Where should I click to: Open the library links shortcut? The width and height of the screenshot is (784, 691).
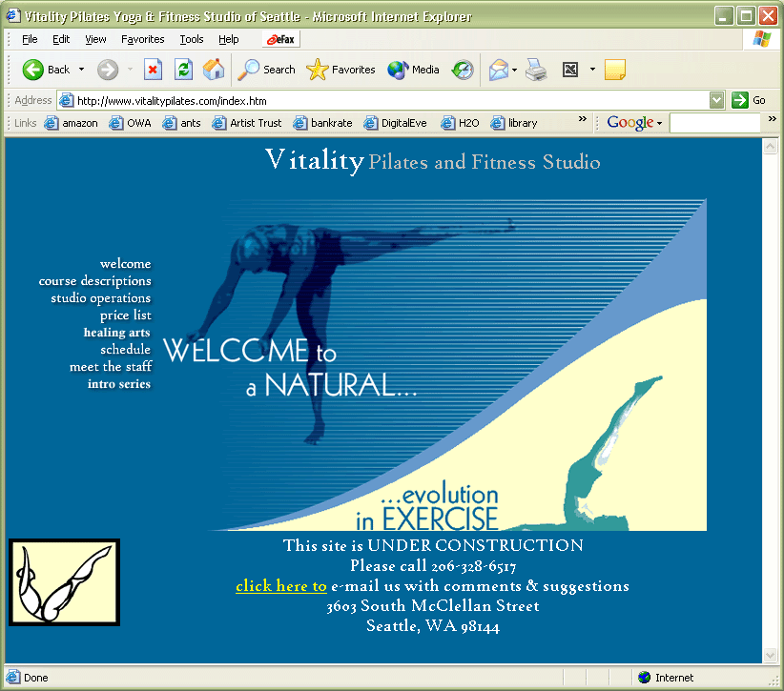click(513, 123)
